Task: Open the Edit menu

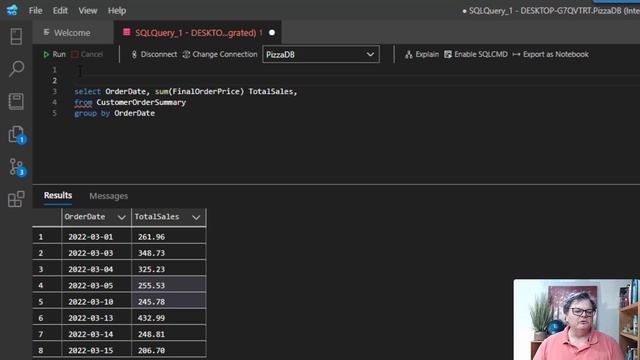Action: (x=60, y=10)
